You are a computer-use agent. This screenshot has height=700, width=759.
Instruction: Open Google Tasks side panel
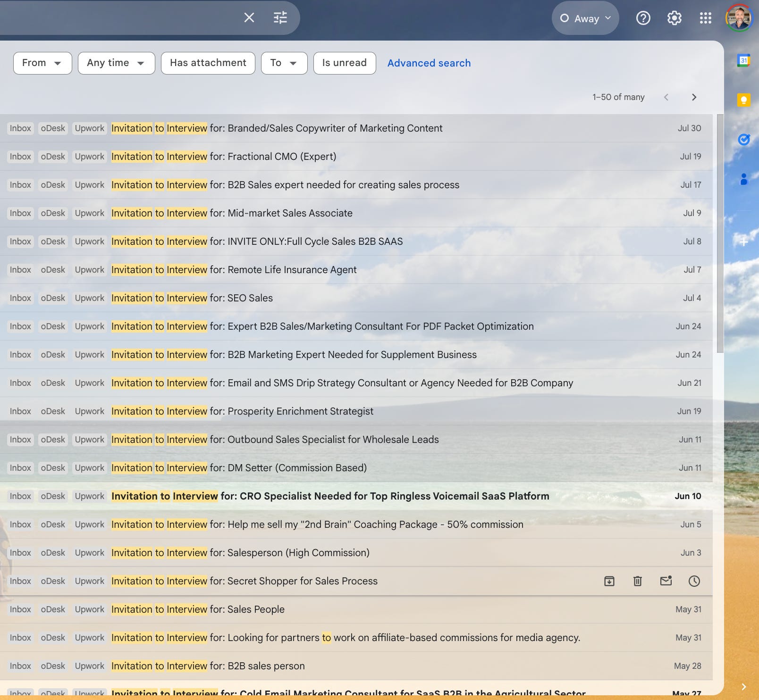tap(744, 140)
